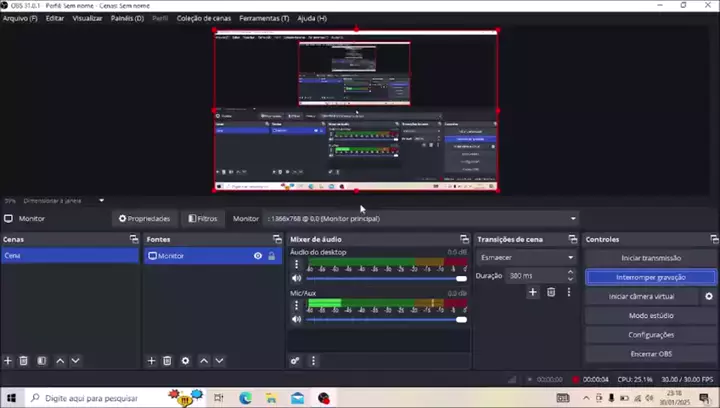Click the Iniciar transmissão button
Screen dimensions: 720x408
[x=650, y=258]
